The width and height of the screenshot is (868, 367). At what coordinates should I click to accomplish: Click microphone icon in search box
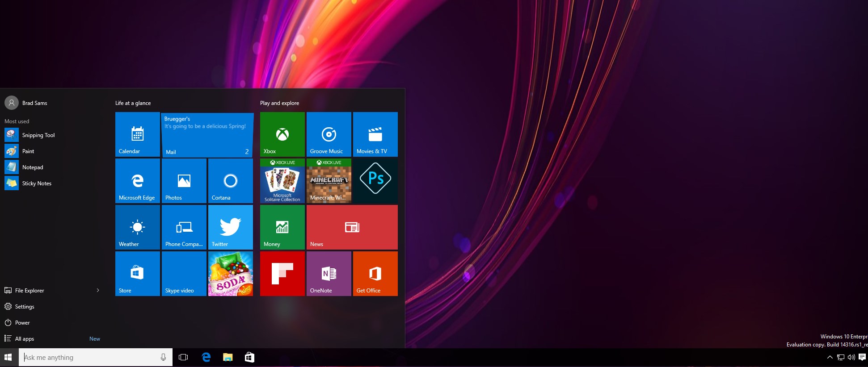[163, 357]
